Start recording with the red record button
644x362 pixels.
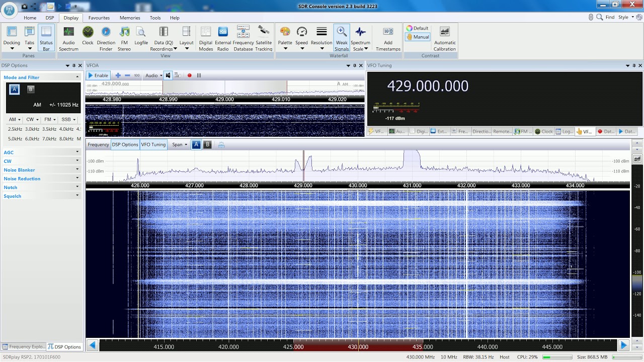click(x=190, y=75)
